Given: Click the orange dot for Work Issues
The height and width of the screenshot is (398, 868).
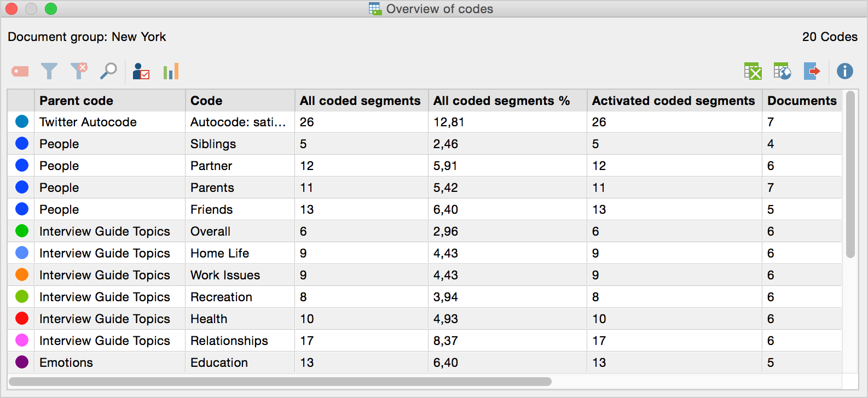Looking at the screenshot, I should [x=22, y=275].
